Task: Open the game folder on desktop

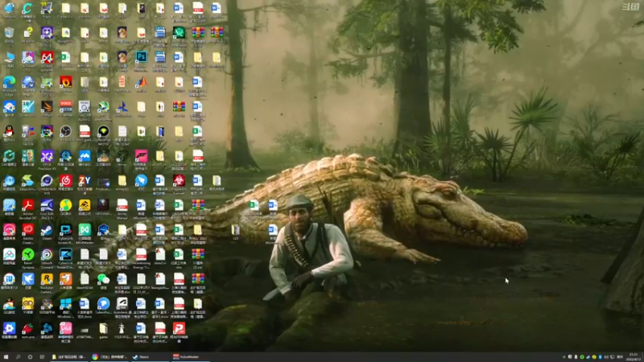Action: click(x=104, y=331)
